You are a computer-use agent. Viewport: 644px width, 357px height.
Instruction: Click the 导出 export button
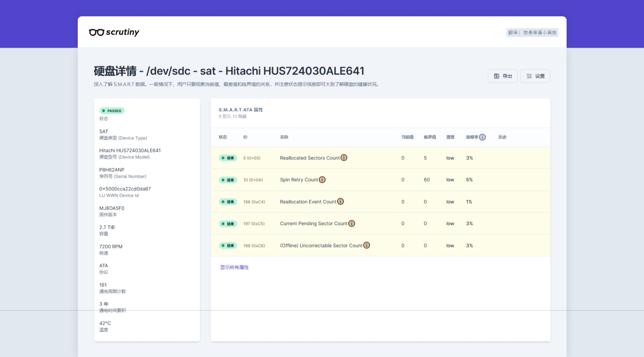(503, 76)
